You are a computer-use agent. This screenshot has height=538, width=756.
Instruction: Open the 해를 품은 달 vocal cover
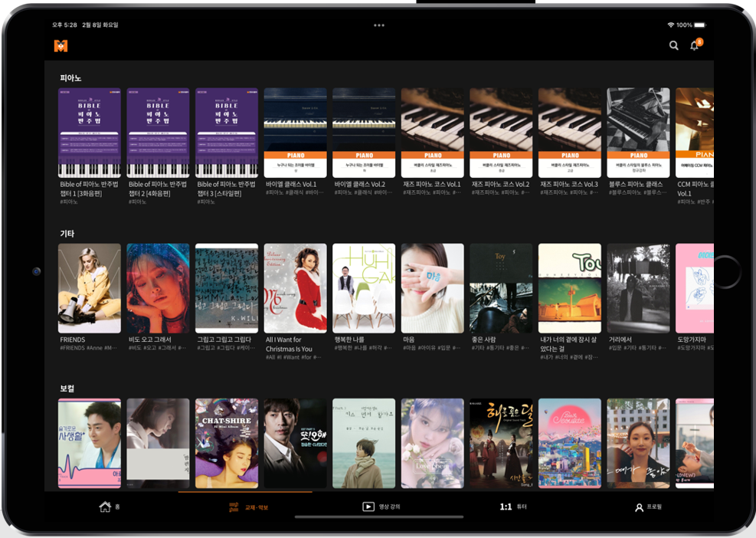(501, 443)
